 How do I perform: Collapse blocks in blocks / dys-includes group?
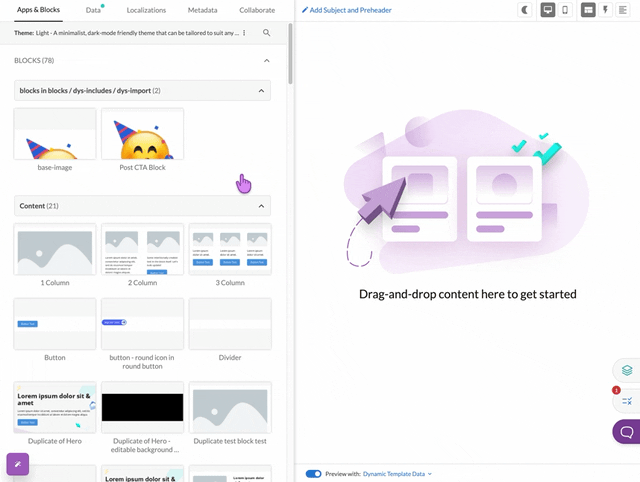(261, 91)
